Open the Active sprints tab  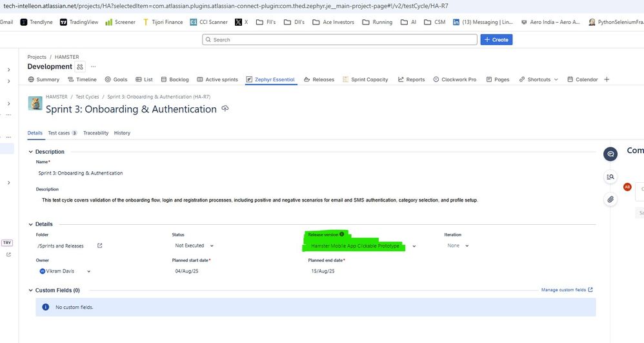217,79
